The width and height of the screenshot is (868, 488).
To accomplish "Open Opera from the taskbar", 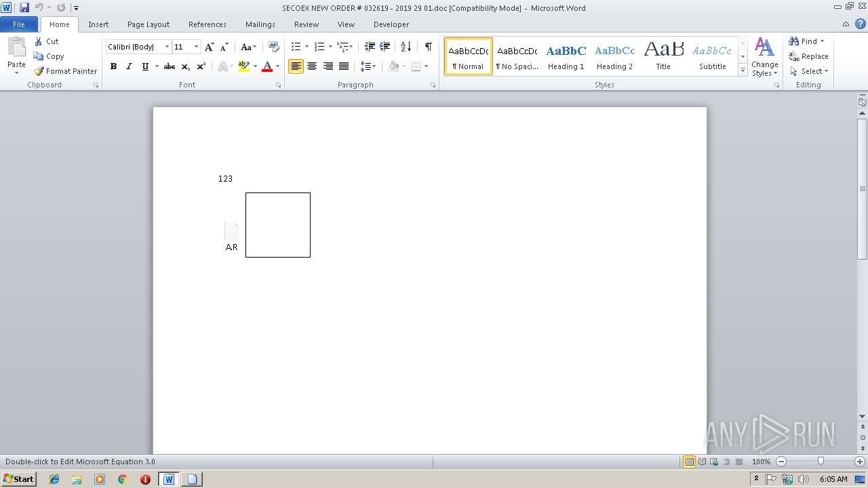I will (145, 479).
